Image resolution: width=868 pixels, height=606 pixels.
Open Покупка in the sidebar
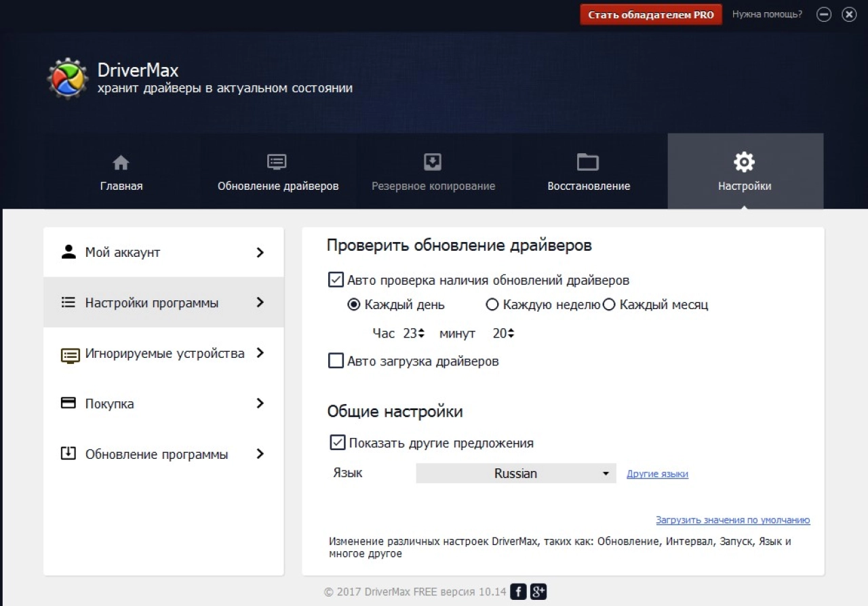click(x=163, y=403)
